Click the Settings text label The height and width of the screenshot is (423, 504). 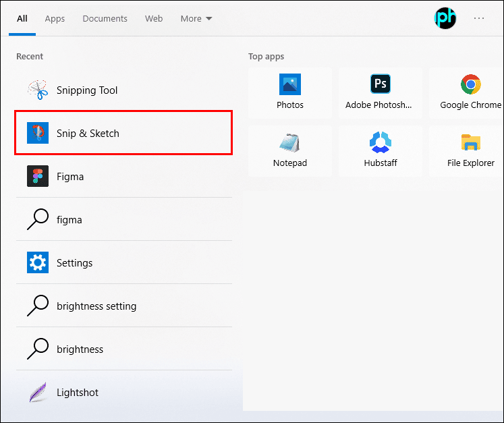point(74,263)
